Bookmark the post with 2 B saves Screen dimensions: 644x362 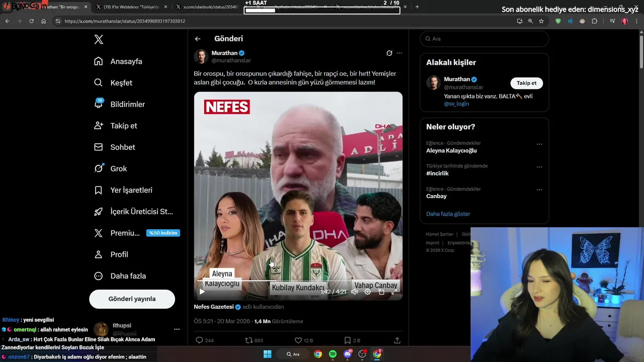[352, 340]
